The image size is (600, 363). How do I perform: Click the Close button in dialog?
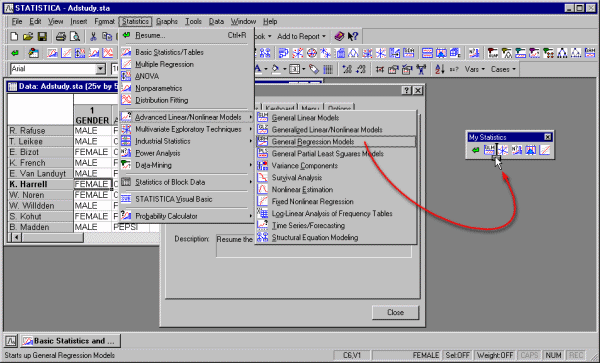pyautogui.click(x=395, y=313)
